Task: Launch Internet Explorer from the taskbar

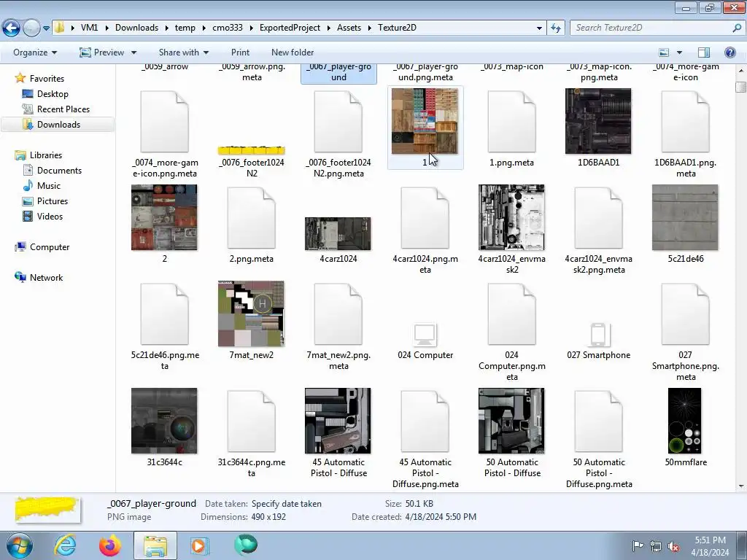Action: pos(65,545)
